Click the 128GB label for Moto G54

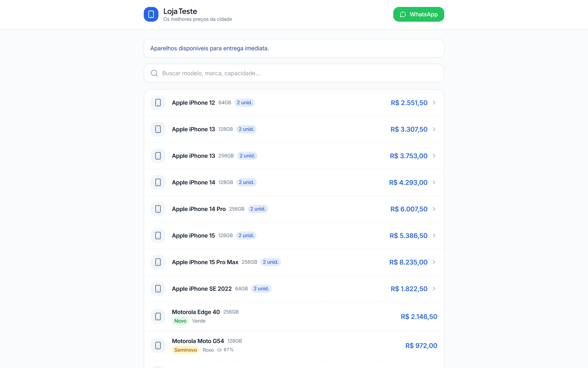click(x=234, y=341)
